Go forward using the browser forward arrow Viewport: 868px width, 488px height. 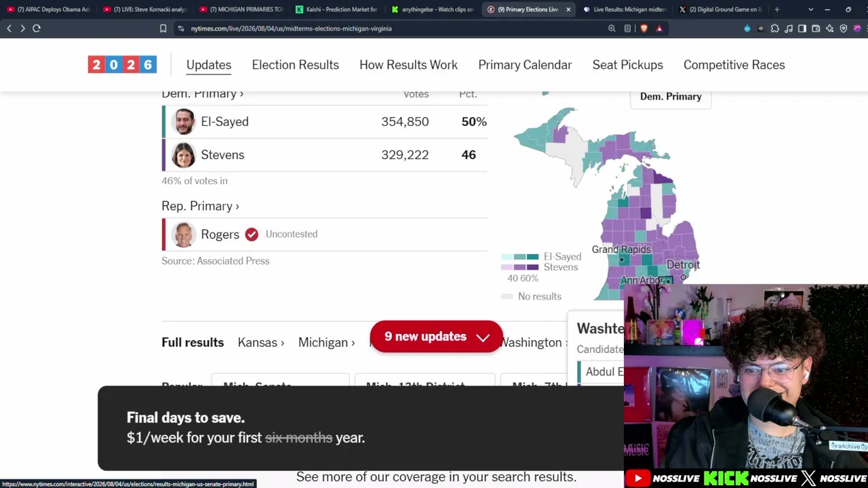[22, 28]
